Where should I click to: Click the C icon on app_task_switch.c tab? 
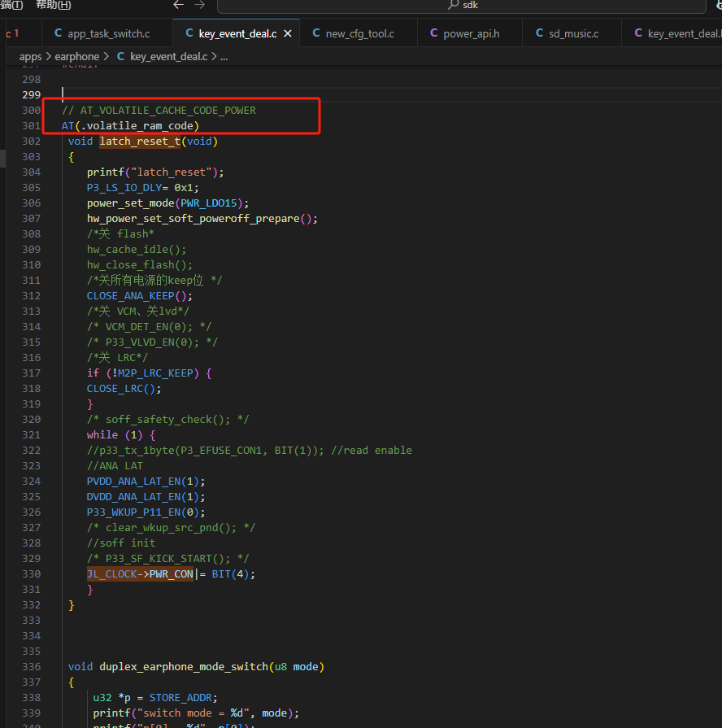pos(58,33)
